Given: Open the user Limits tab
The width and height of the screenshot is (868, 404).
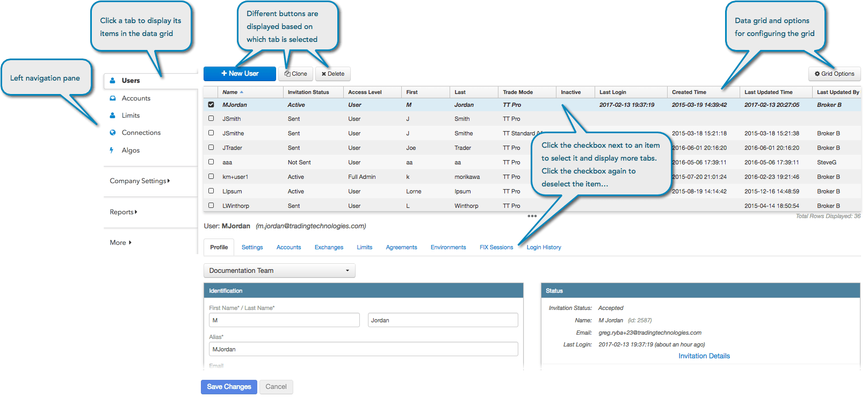Looking at the screenshot, I should coord(364,248).
